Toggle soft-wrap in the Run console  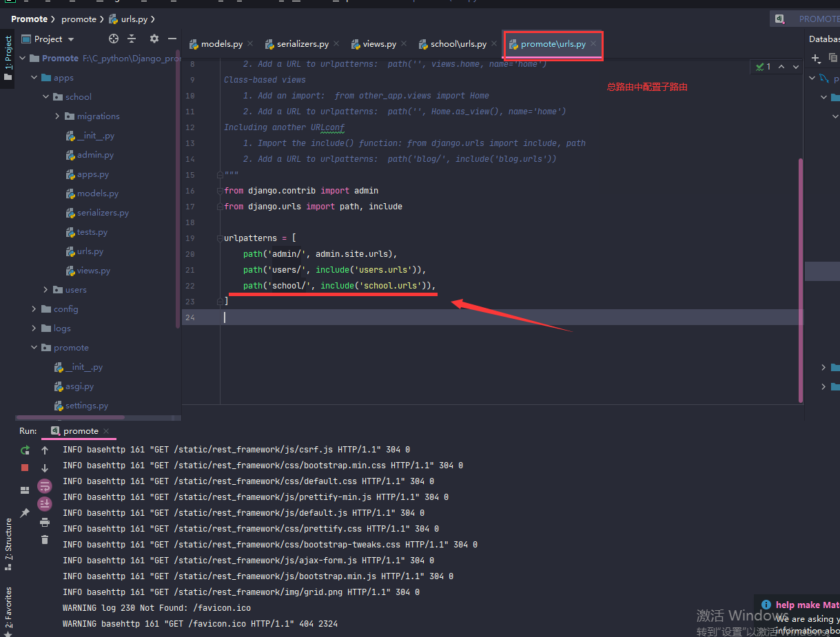click(45, 486)
